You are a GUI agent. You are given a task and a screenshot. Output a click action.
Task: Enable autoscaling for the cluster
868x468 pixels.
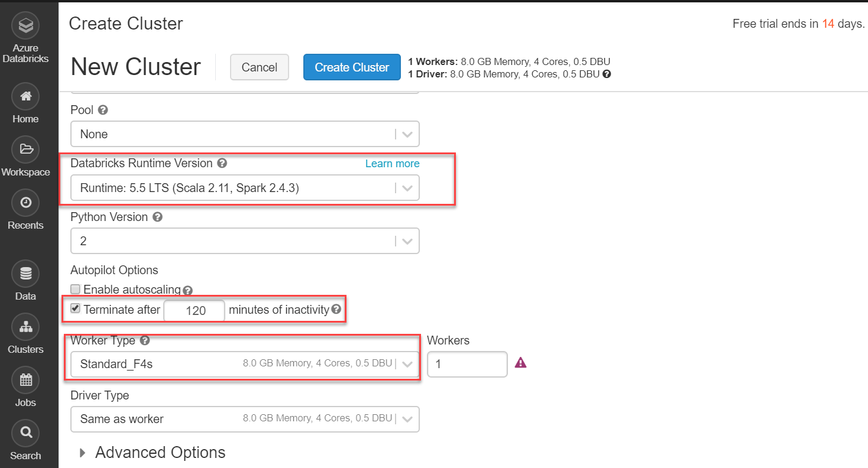pyautogui.click(x=75, y=288)
